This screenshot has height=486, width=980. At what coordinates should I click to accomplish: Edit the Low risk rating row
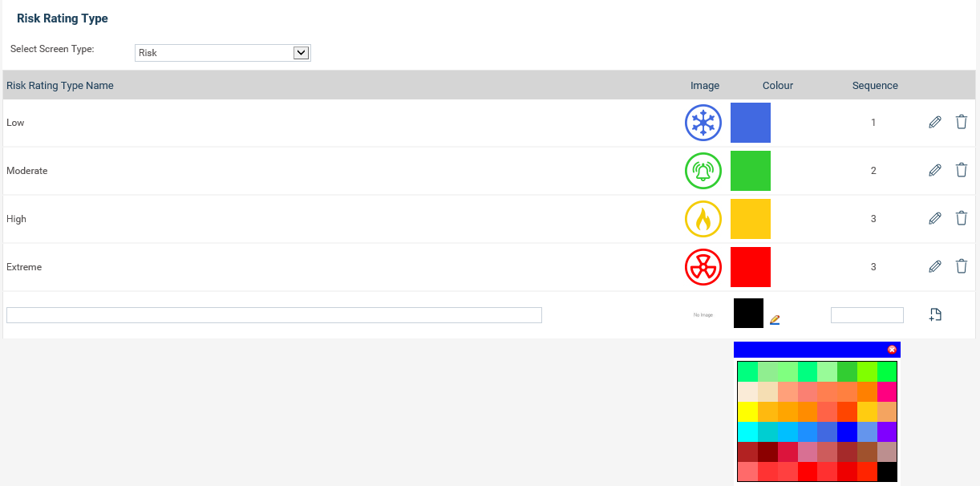coord(934,123)
